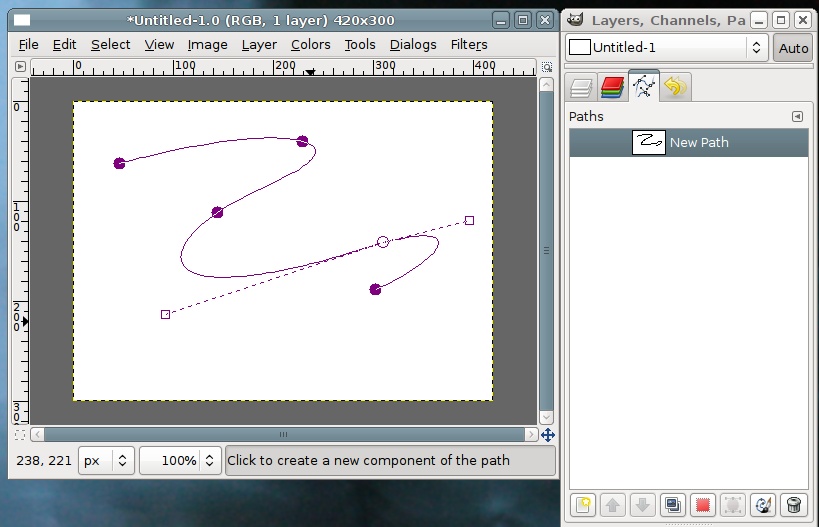Click the vertical scrollbar up arrow

tap(546, 85)
